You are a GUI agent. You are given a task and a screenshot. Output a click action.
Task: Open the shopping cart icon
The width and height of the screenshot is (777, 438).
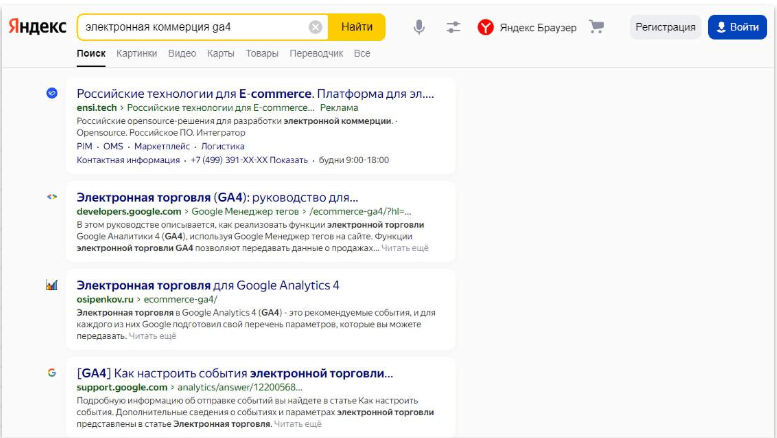596,26
